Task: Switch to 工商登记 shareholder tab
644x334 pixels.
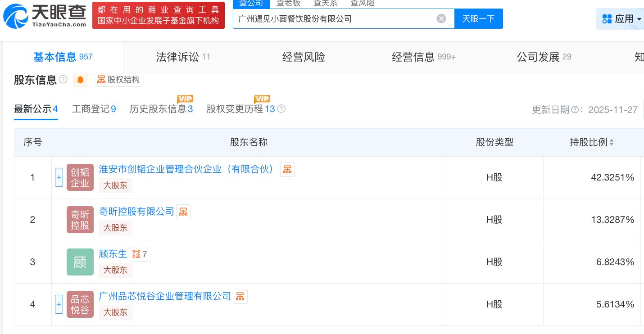Action: coord(94,109)
